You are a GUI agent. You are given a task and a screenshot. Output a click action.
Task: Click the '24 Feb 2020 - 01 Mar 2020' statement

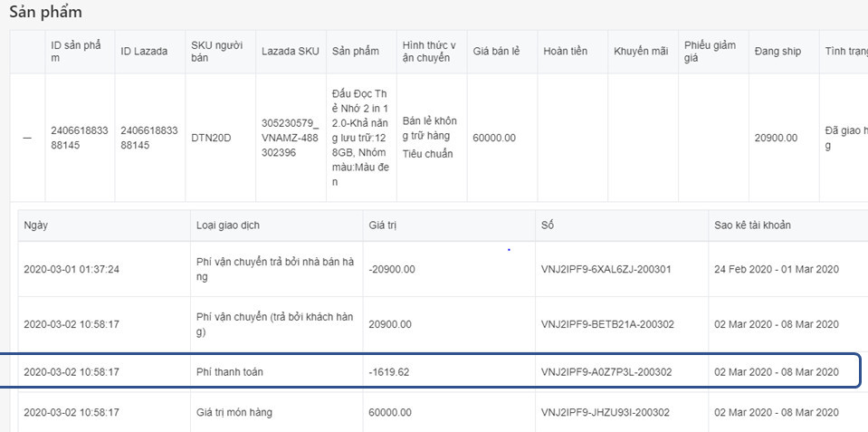777,270
